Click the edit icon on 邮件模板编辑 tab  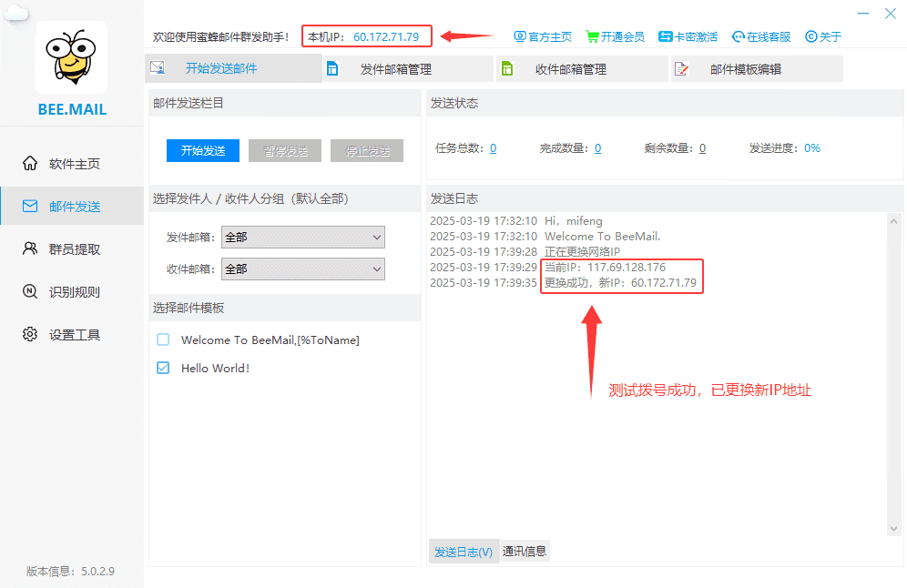tap(682, 69)
